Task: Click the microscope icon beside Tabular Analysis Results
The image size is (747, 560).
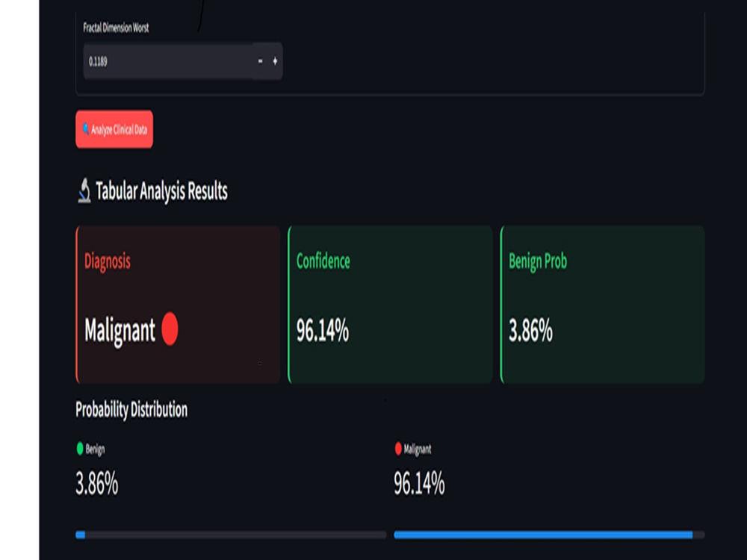Action: click(x=84, y=191)
